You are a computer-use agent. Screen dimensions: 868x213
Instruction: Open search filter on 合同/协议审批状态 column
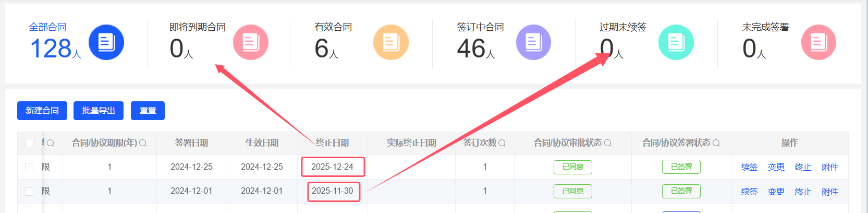click(608, 143)
